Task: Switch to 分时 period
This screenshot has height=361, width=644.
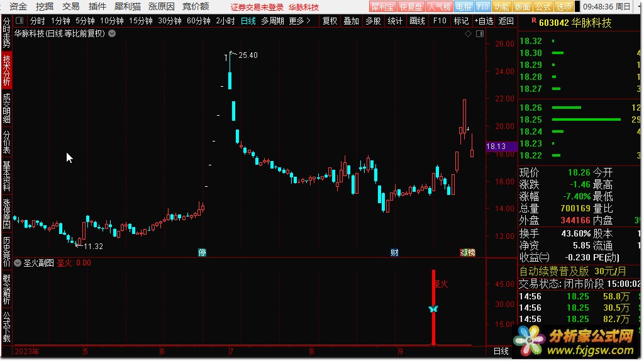Action: (x=37, y=21)
